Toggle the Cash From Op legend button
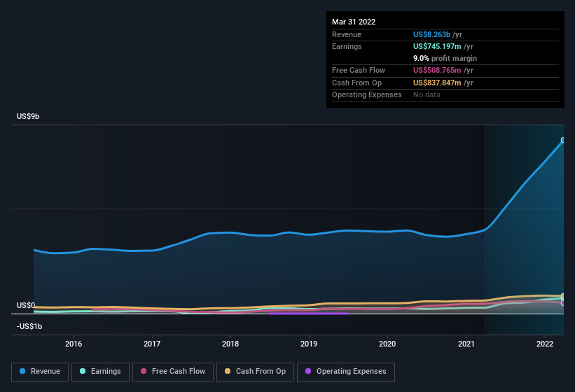This screenshot has height=392, width=575. coord(255,372)
